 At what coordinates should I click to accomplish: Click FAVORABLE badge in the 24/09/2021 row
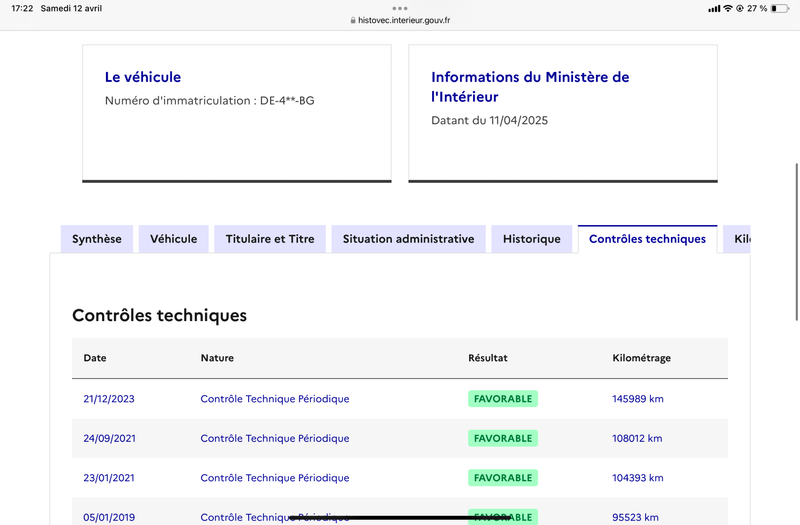tap(503, 438)
